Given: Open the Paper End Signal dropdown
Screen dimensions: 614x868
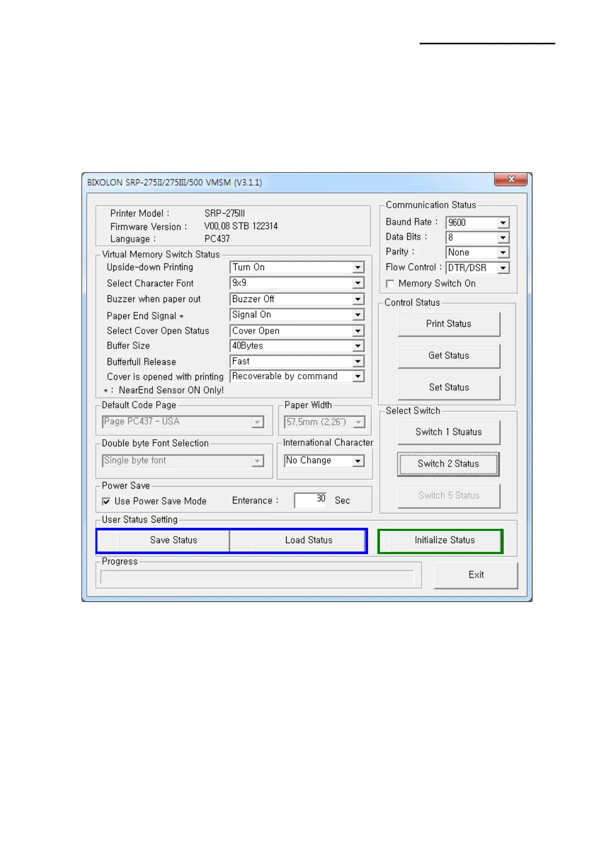Looking at the screenshot, I should (297, 315).
